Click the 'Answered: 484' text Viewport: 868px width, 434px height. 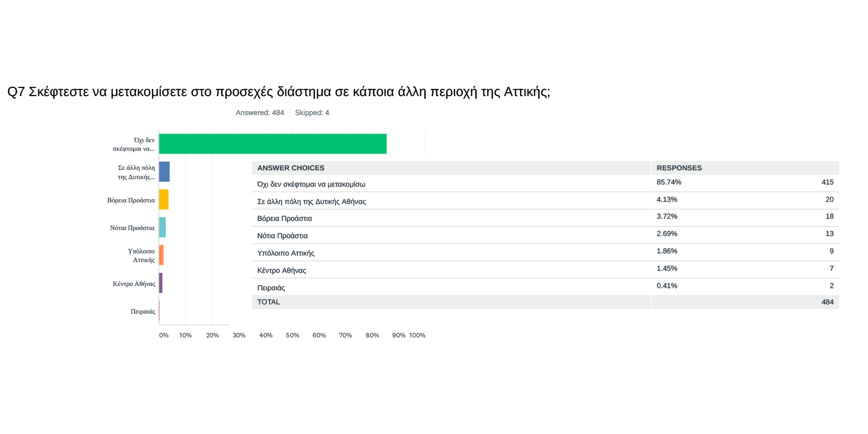point(259,113)
